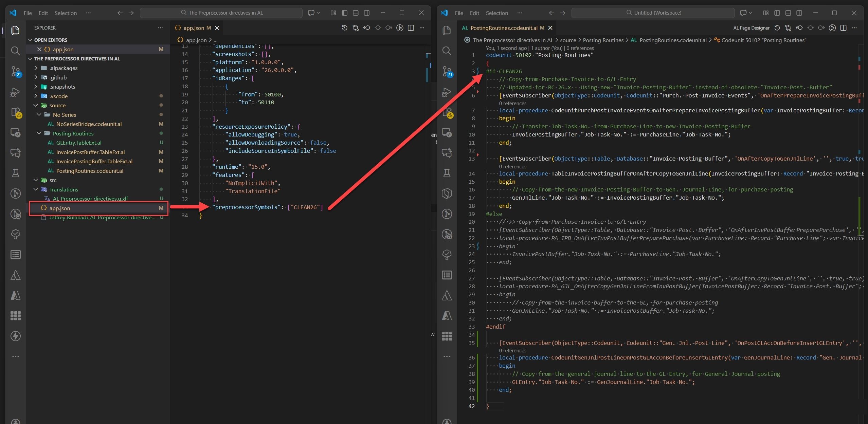
Task: Open the File menu in left window
Action: (28, 13)
